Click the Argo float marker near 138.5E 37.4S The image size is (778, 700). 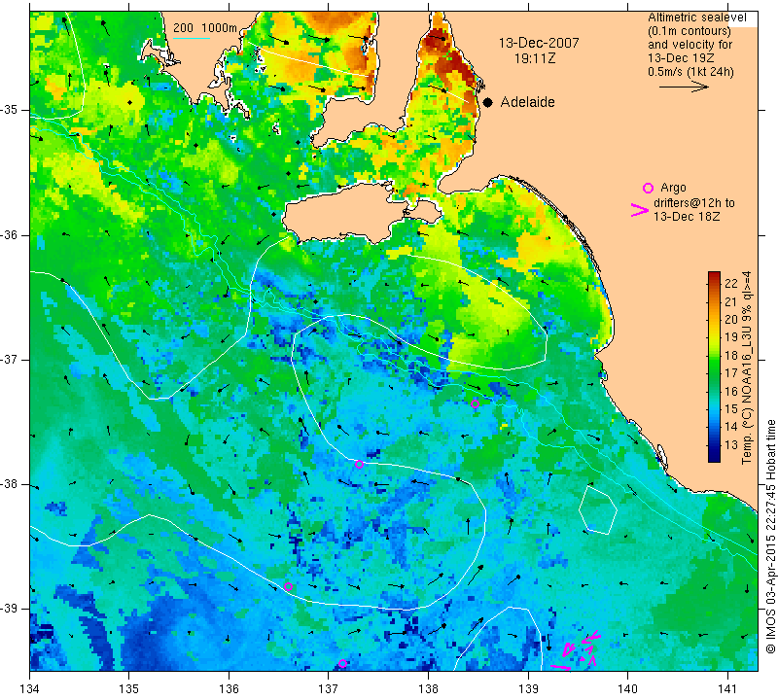[475, 403]
